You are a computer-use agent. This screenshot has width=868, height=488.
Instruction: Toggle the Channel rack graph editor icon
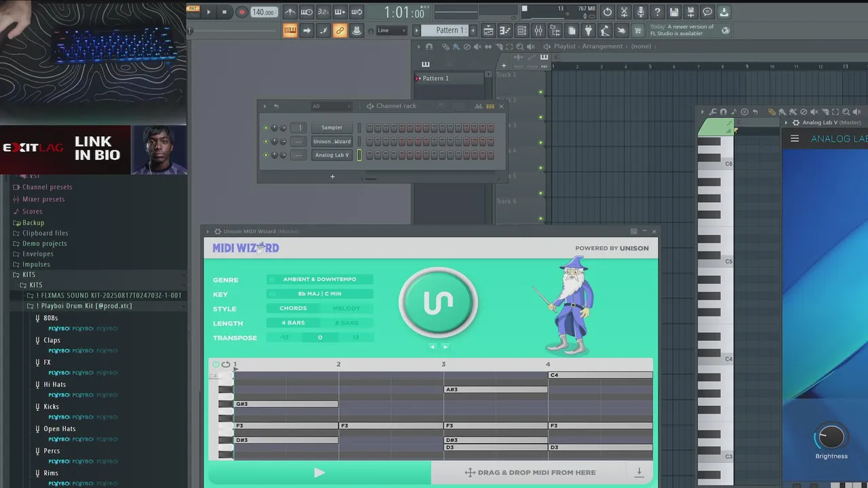click(x=479, y=106)
